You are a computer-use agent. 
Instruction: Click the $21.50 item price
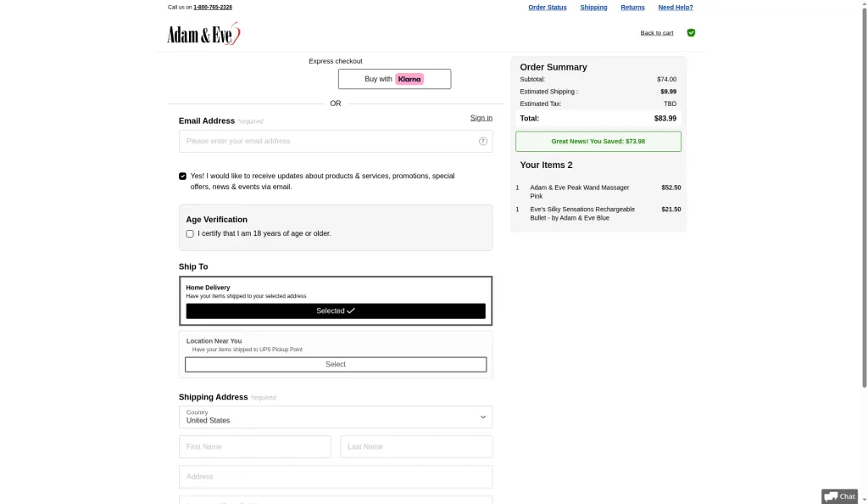[x=671, y=210]
